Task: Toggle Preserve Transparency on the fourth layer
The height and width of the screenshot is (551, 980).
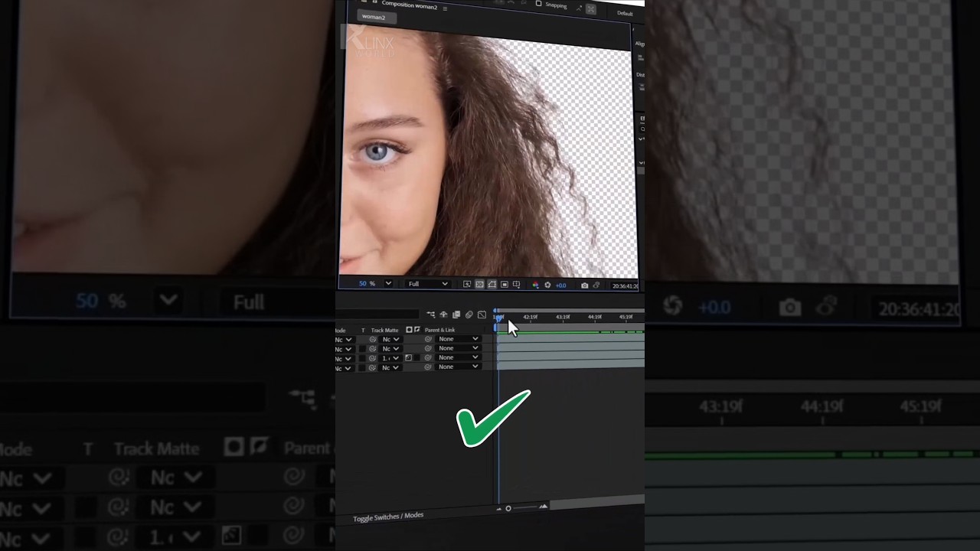Action: [x=364, y=367]
